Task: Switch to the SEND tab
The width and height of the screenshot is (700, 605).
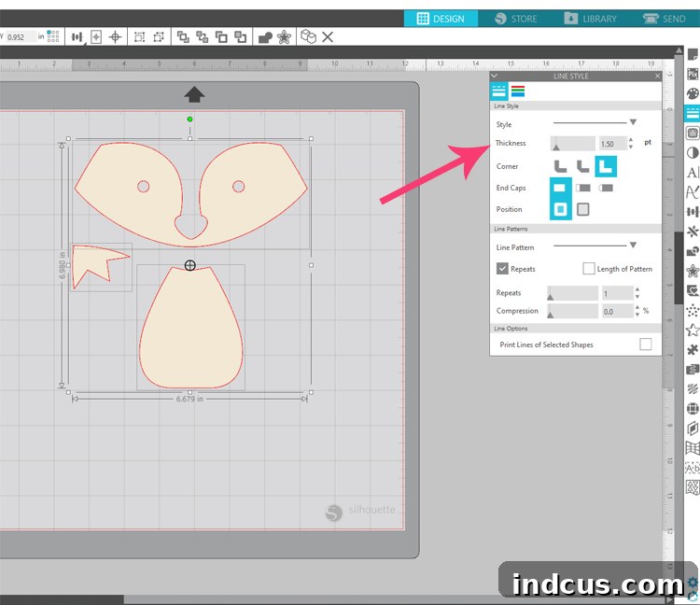Action: (x=665, y=19)
